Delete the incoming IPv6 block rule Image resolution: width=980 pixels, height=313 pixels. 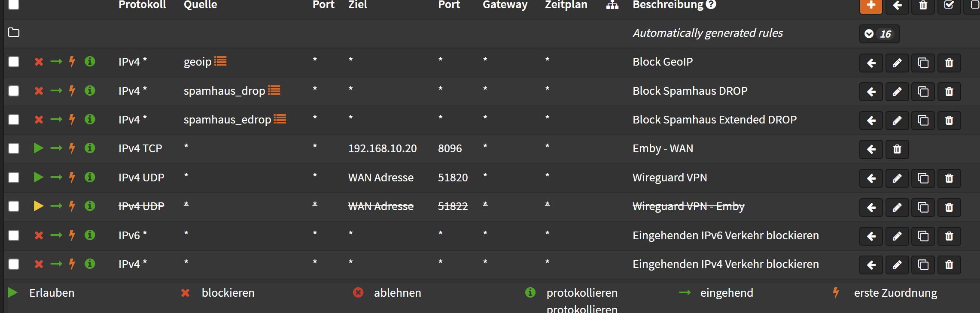tap(949, 236)
